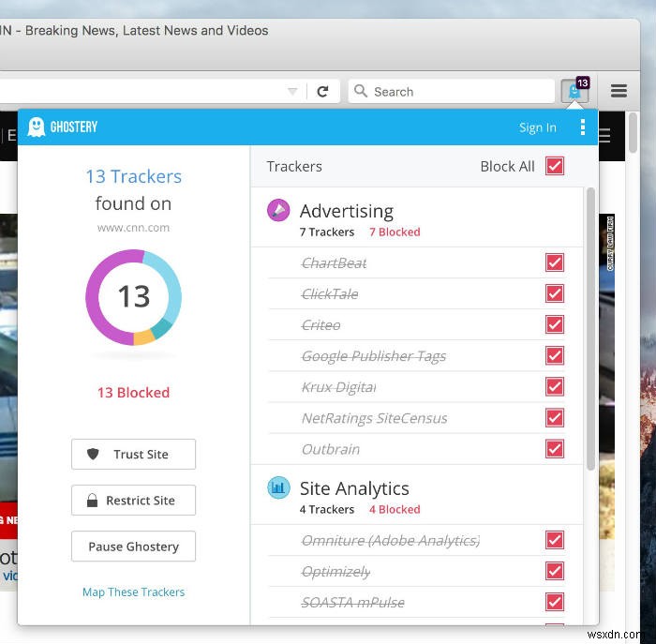The height and width of the screenshot is (644, 656).
Task: Uncheck the Outbrain tracker checkbox
Action: pos(555,449)
